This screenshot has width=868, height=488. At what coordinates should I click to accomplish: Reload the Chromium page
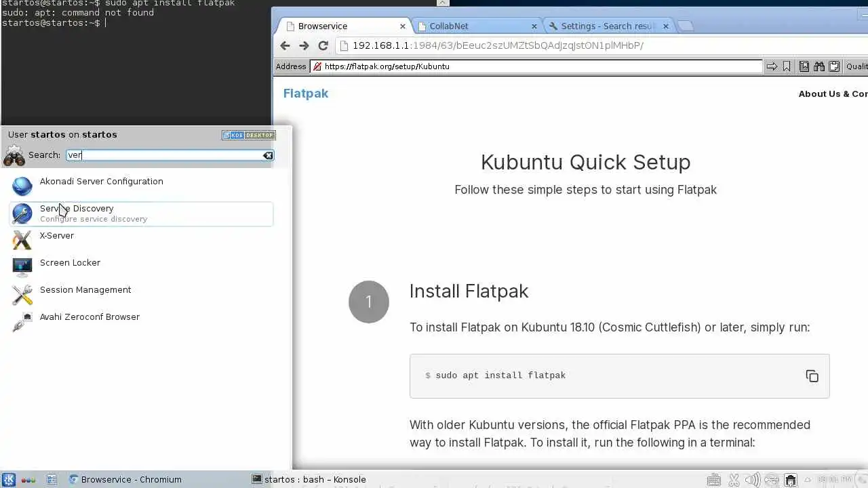tap(323, 45)
